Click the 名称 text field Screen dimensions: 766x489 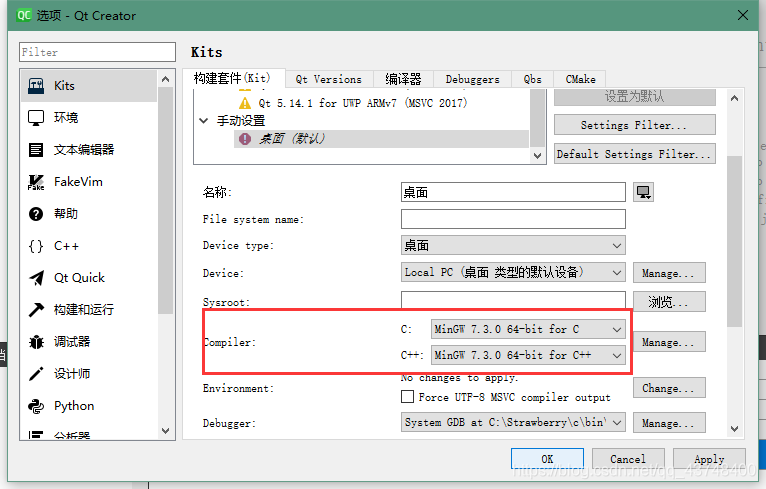click(513, 192)
